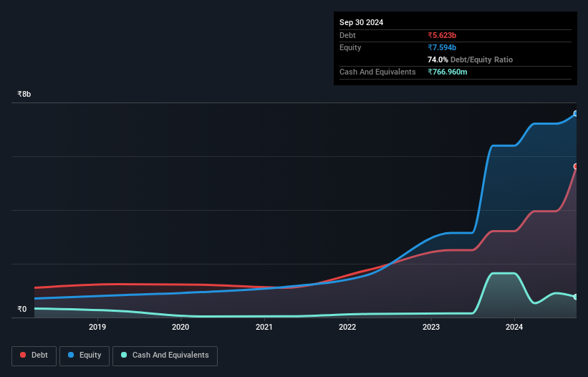This screenshot has width=588, height=377.
Task: Click the ₹766.960m cash value
Action: coord(448,72)
